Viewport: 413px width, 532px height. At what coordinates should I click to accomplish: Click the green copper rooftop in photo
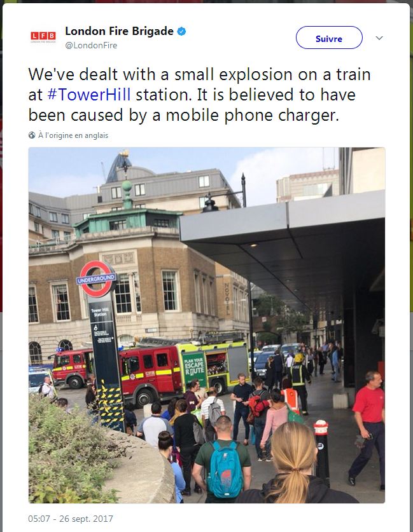pos(127,220)
